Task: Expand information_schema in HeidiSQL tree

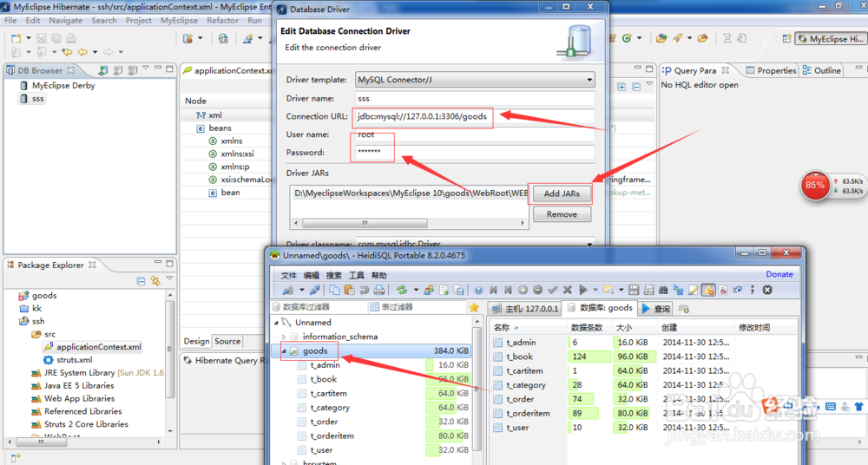Action: pyautogui.click(x=285, y=337)
